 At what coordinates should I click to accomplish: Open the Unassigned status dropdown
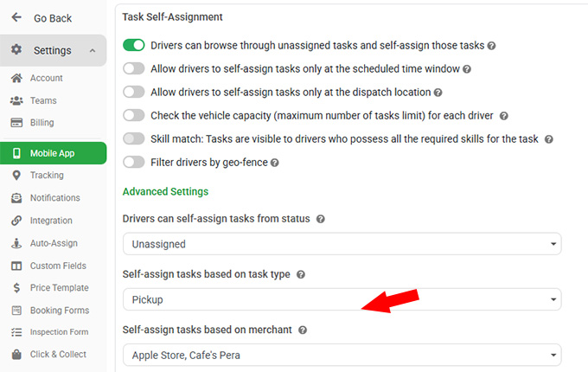[342, 245]
